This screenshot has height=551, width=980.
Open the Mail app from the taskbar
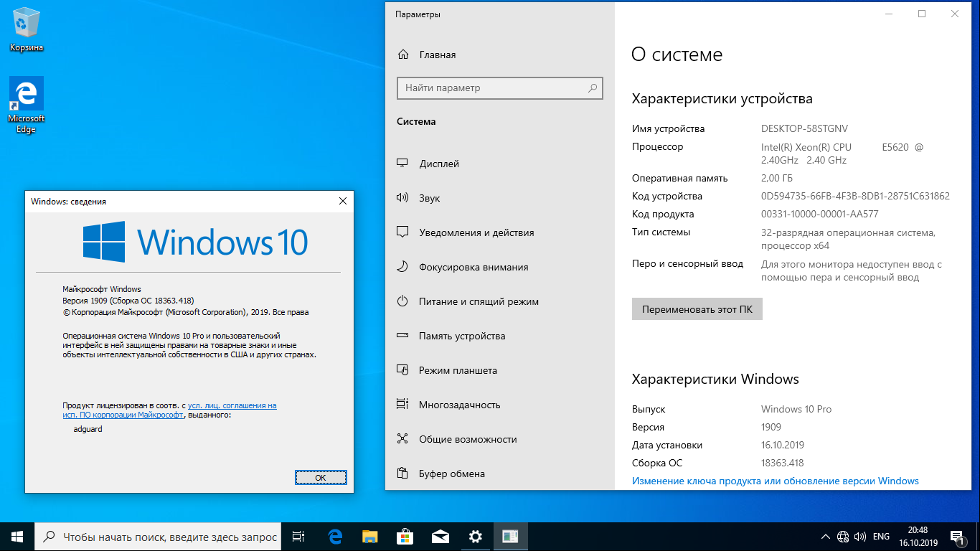[440, 536]
